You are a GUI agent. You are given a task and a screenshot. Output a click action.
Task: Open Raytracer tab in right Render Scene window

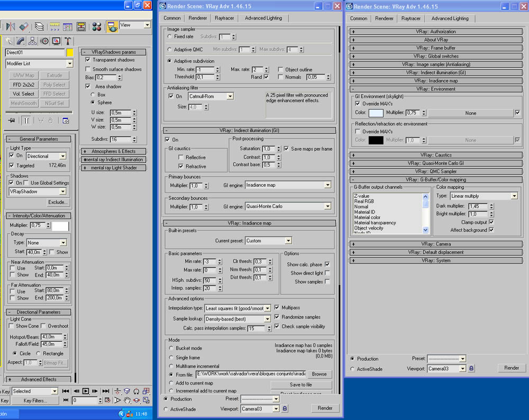(x=411, y=18)
